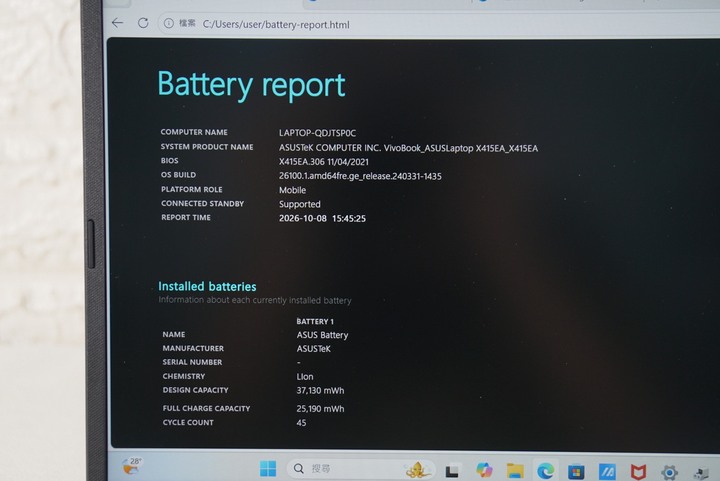The height and width of the screenshot is (481, 720).
Task: Click the CONNECTED STANDBY label
Action: tap(202, 203)
